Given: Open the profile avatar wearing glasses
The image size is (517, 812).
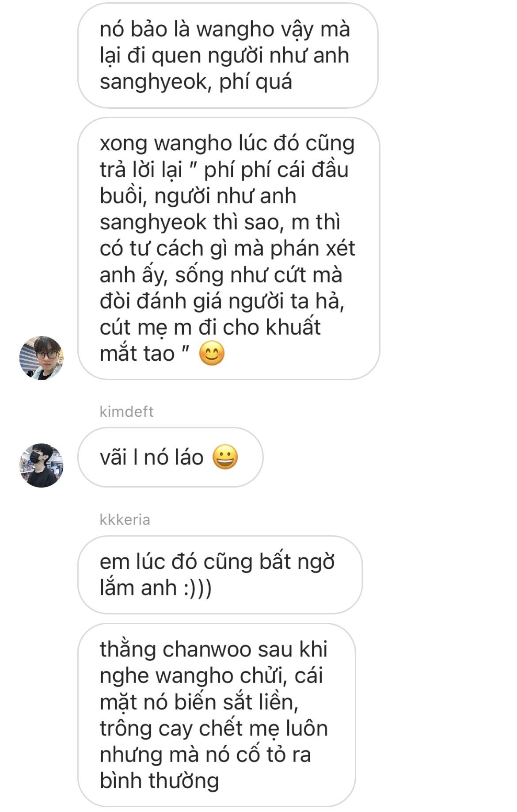Looking at the screenshot, I should click(x=42, y=358).
